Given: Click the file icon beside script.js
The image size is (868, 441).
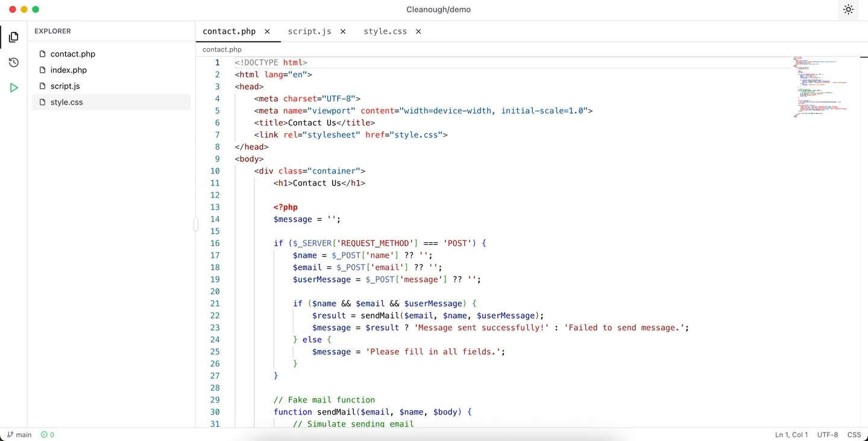Looking at the screenshot, I should coord(42,86).
